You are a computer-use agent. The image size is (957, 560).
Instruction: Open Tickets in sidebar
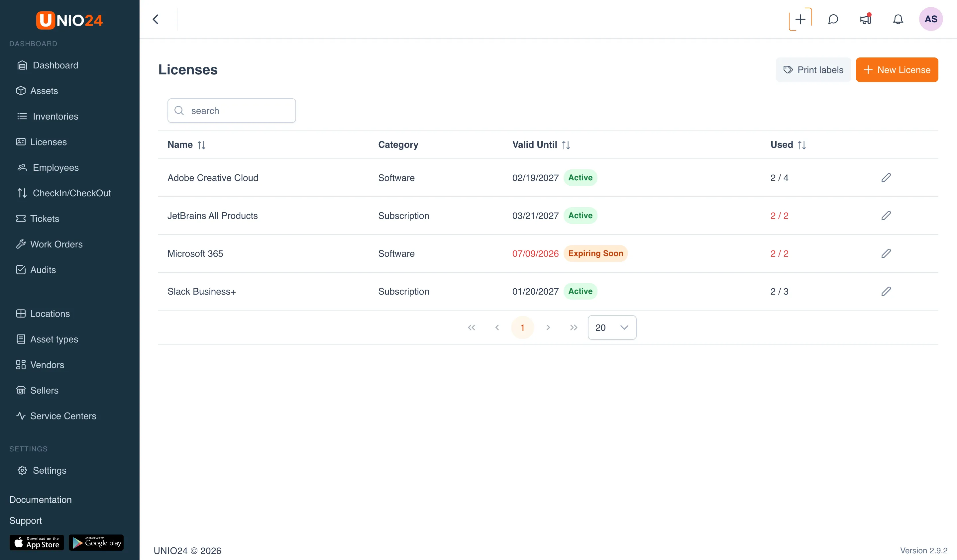coord(37,219)
